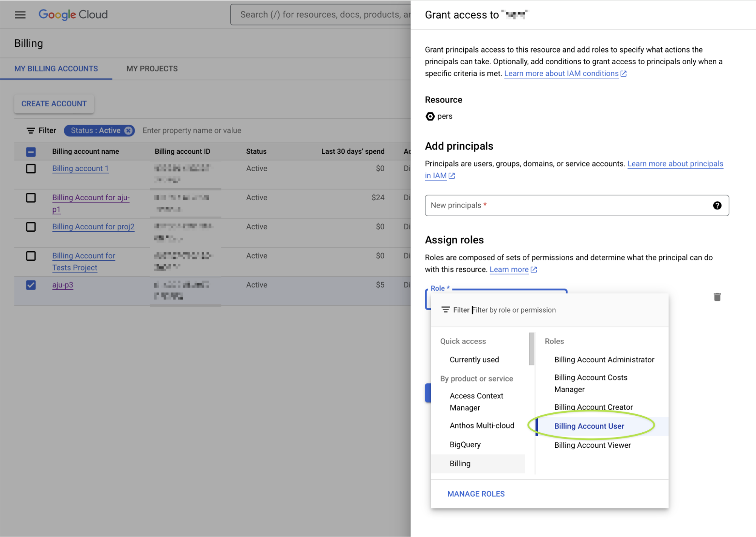The width and height of the screenshot is (756, 537).
Task: Sort by Last 30 days' spend header
Action: [x=353, y=152]
